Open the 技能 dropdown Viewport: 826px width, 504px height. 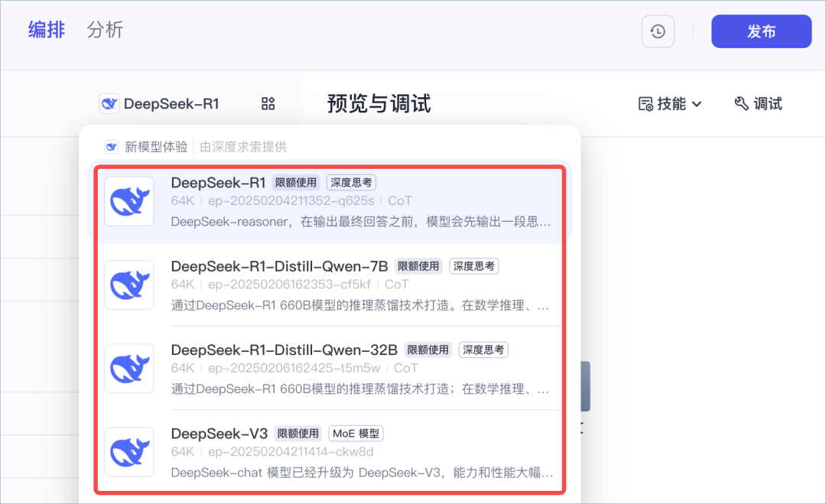coord(670,104)
